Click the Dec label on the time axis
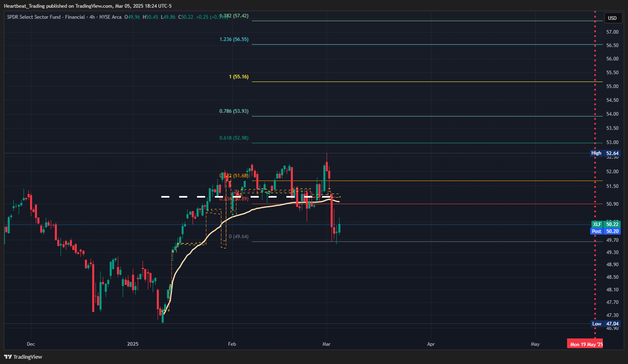The width and height of the screenshot is (628, 364). 31,344
